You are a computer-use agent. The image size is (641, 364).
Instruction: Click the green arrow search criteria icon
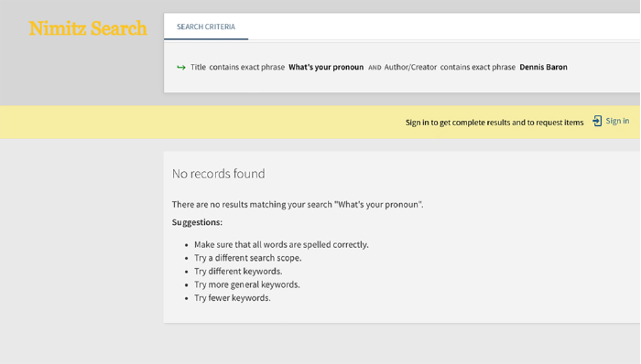181,68
